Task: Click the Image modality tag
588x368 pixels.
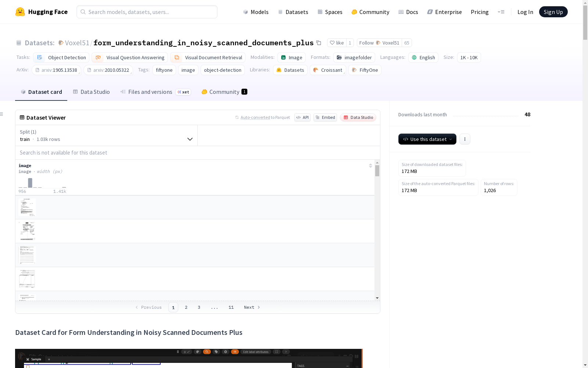Action: tap(292, 57)
